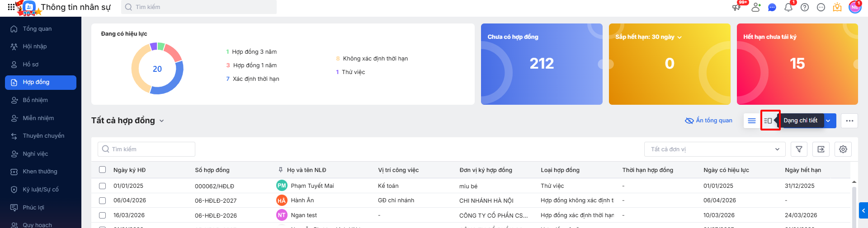This screenshot has height=228, width=868.
Task: Open the filter funnel icon
Action: 799,149
